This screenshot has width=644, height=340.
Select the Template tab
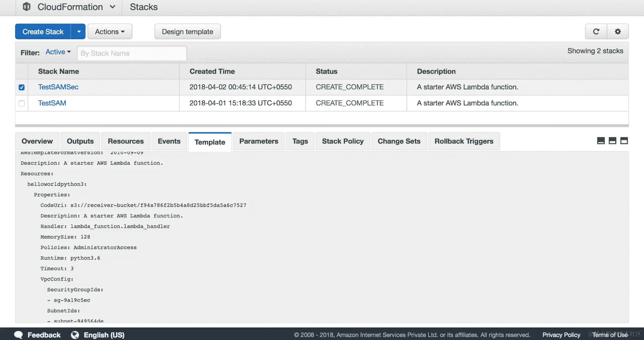click(210, 142)
